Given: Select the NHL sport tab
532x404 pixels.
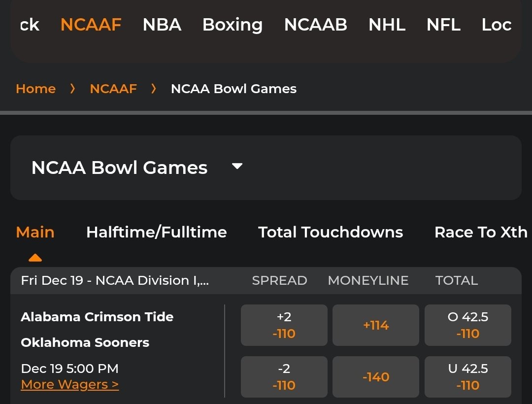Looking at the screenshot, I should (x=387, y=25).
